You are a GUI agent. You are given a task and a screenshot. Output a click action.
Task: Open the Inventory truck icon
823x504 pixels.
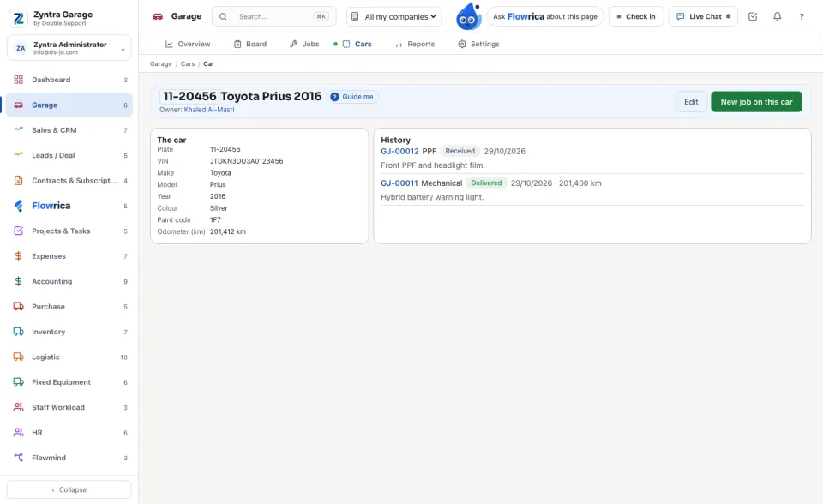coord(18,332)
